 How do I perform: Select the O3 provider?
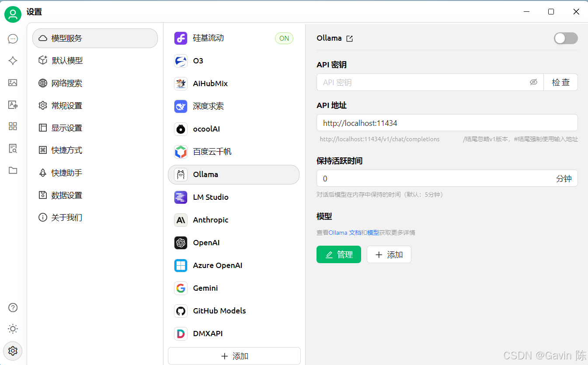(x=234, y=61)
